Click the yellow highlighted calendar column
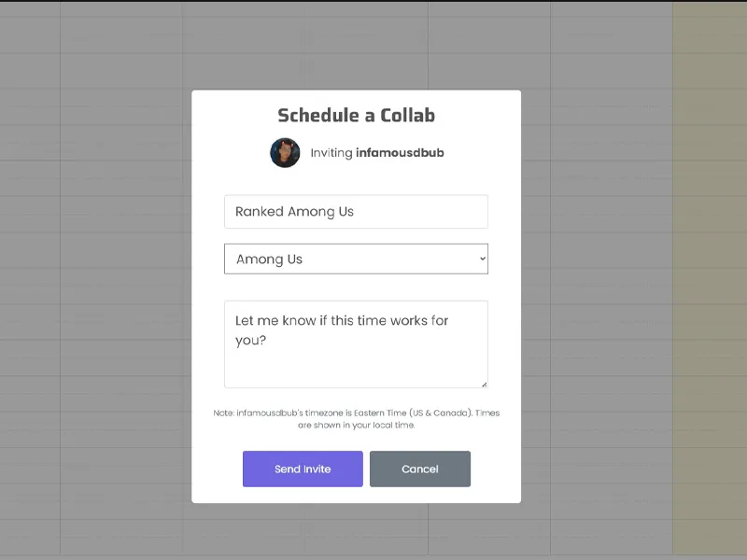 pyautogui.click(x=709, y=280)
